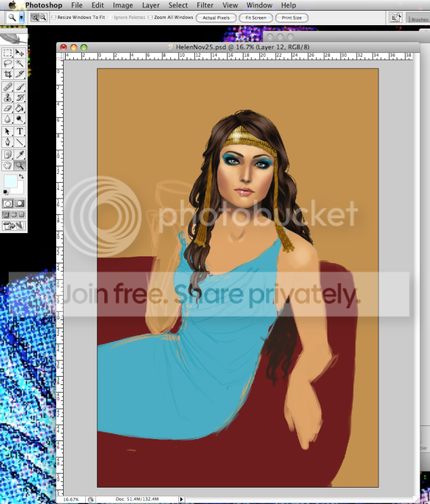Select the Type tool
Viewport: 430px width, 504px height.
20,132
